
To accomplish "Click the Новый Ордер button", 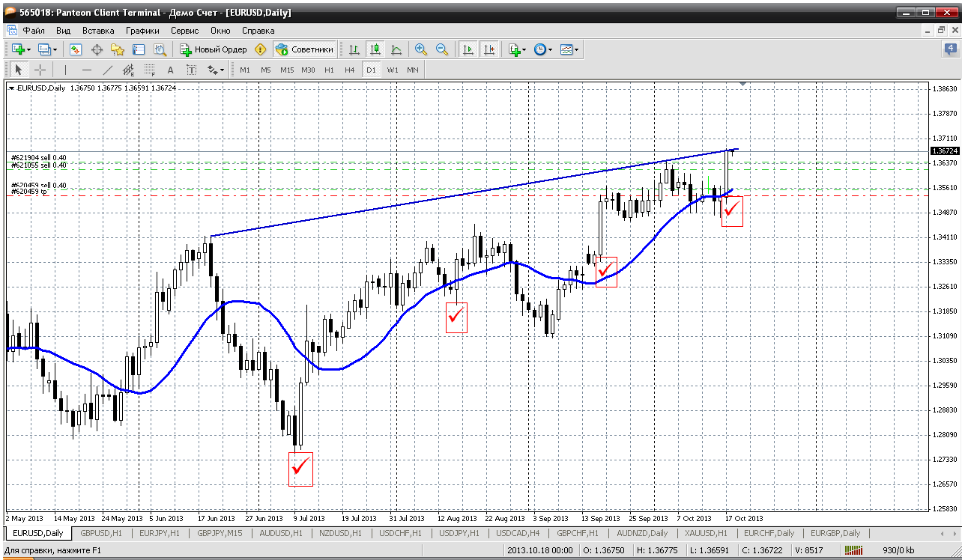I will point(214,49).
